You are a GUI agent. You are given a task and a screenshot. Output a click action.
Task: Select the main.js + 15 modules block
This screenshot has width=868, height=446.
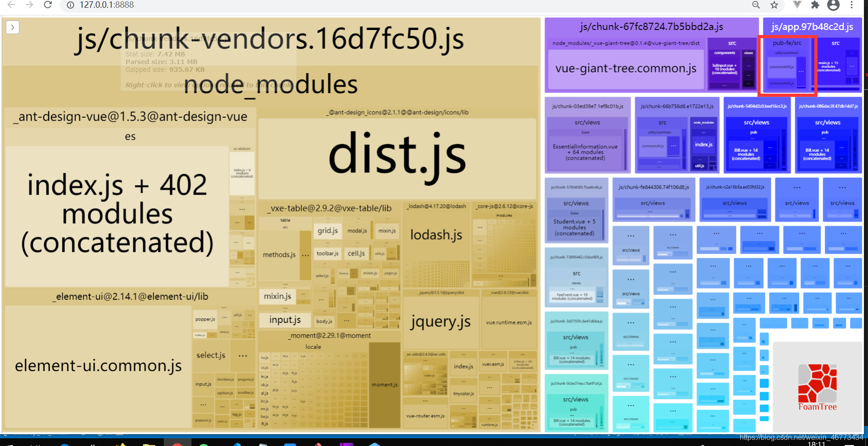tap(828, 66)
